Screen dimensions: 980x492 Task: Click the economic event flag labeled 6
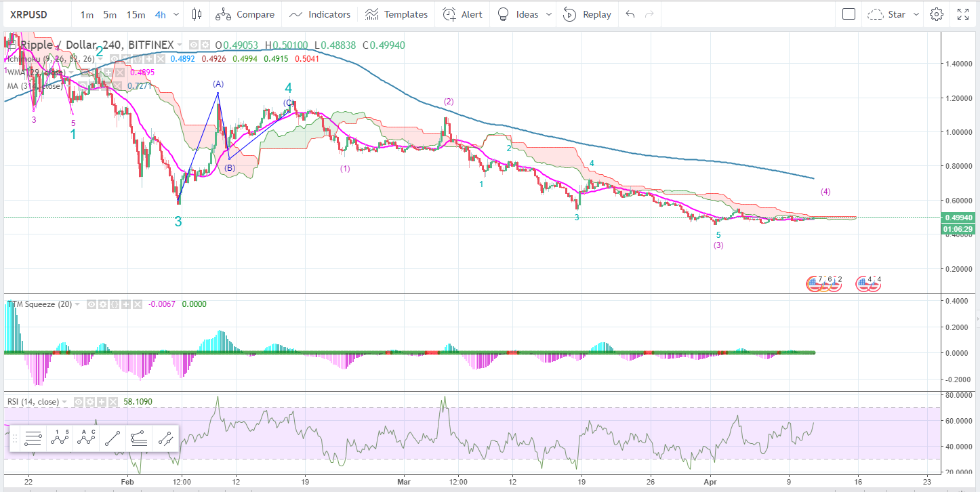point(824,283)
